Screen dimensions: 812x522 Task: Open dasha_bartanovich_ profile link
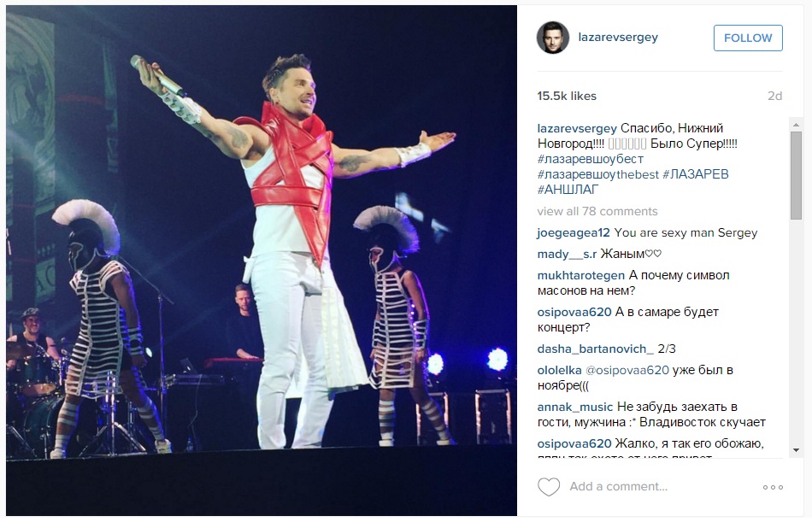[595, 349]
